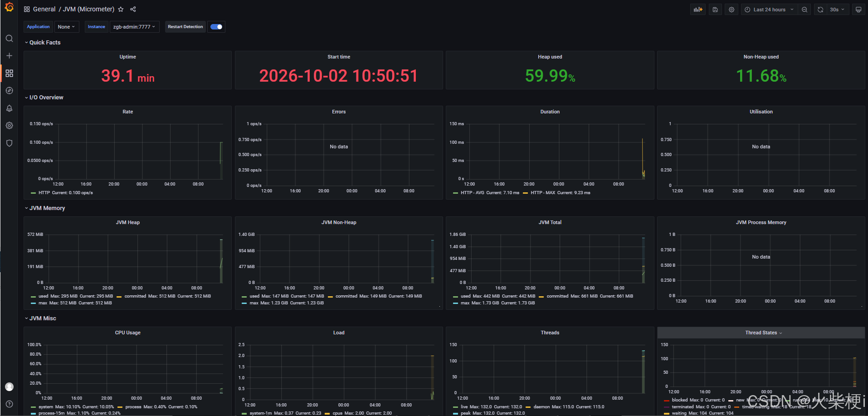Open the Threads panel title menu
This screenshot has width=868, height=416.
tap(550, 333)
